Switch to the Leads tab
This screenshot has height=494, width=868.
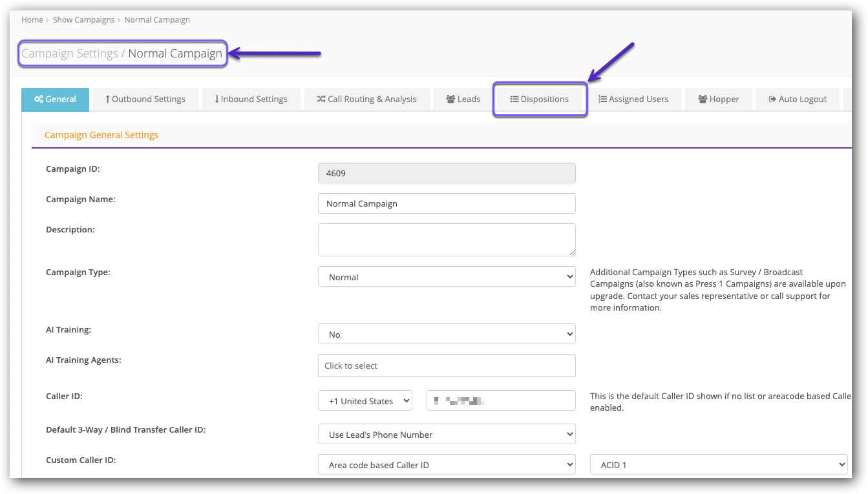(x=463, y=99)
